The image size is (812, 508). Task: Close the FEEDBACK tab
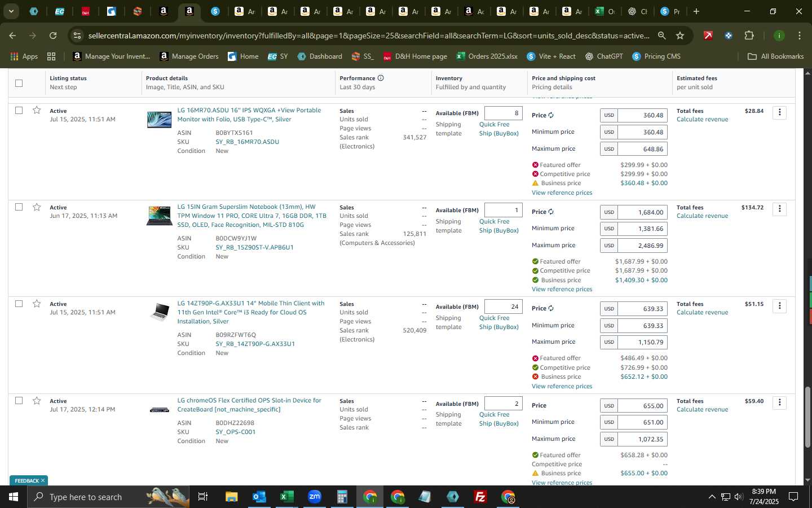[x=42, y=481]
